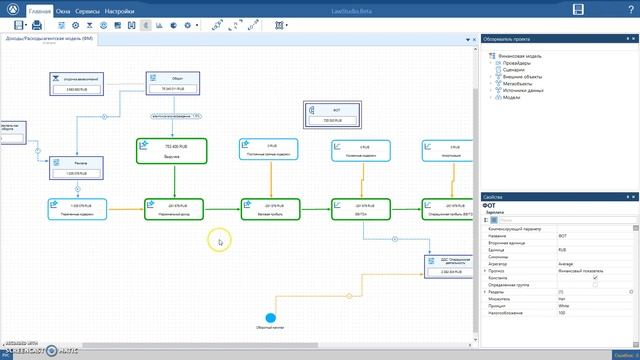Viewport: 640px width, 360px height.
Task: Select Сценарии in the project tree
Action: pos(513,70)
